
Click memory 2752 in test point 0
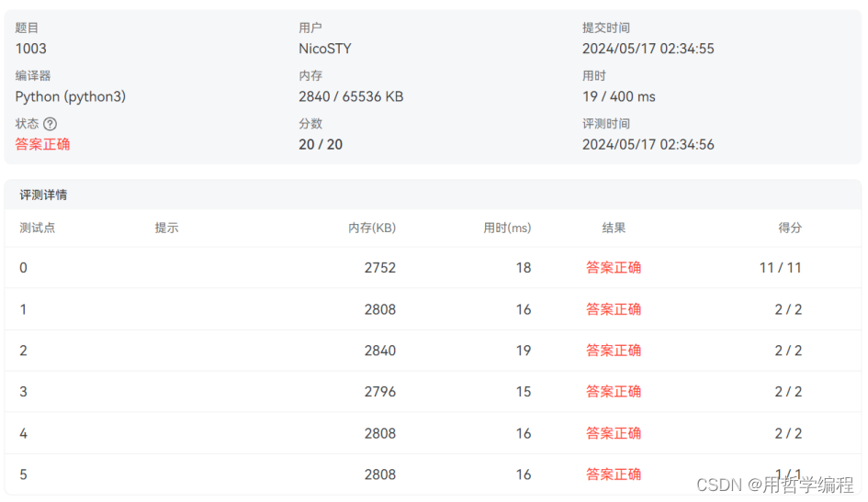[380, 268]
